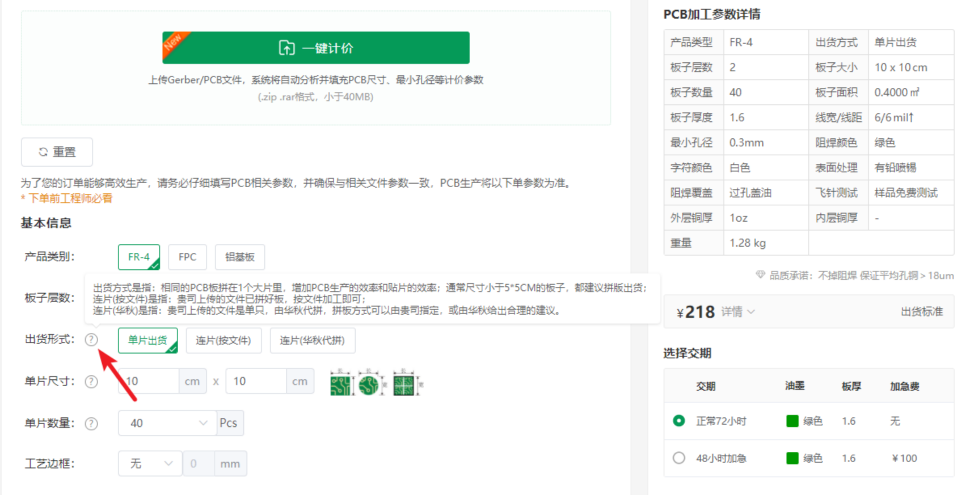Click the 重置 reset button
The width and height of the screenshot is (957, 495).
pyautogui.click(x=57, y=152)
